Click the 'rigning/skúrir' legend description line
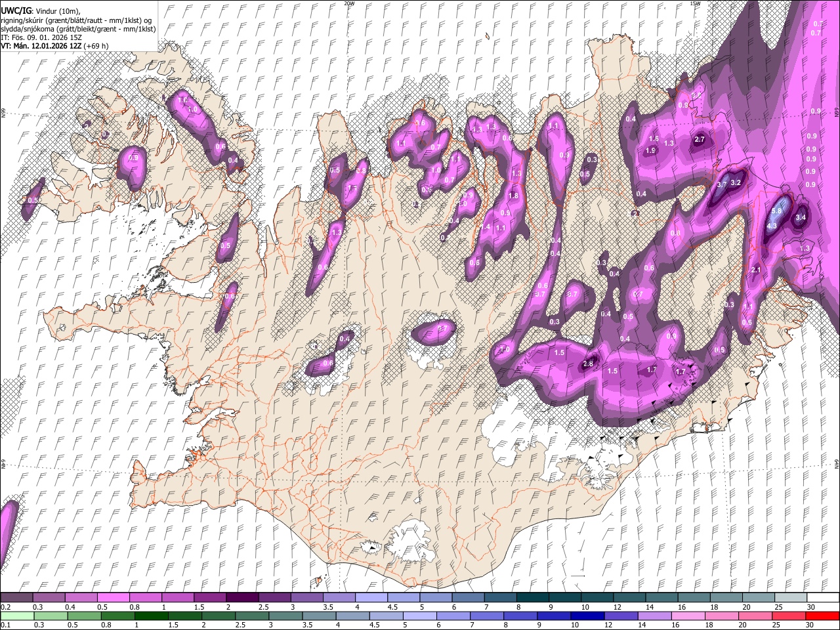The width and height of the screenshot is (840, 630). point(76,20)
